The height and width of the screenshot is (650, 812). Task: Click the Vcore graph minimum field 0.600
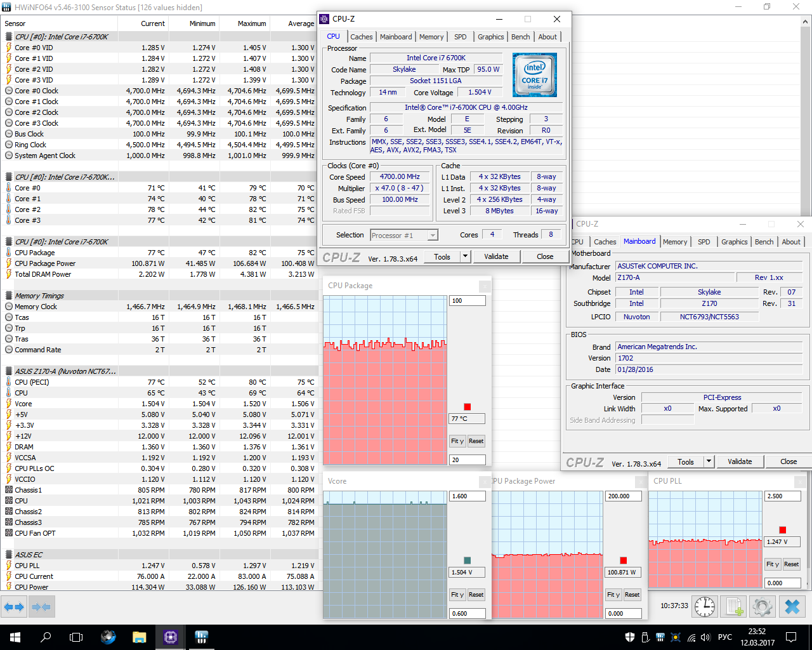coord(468,613)
